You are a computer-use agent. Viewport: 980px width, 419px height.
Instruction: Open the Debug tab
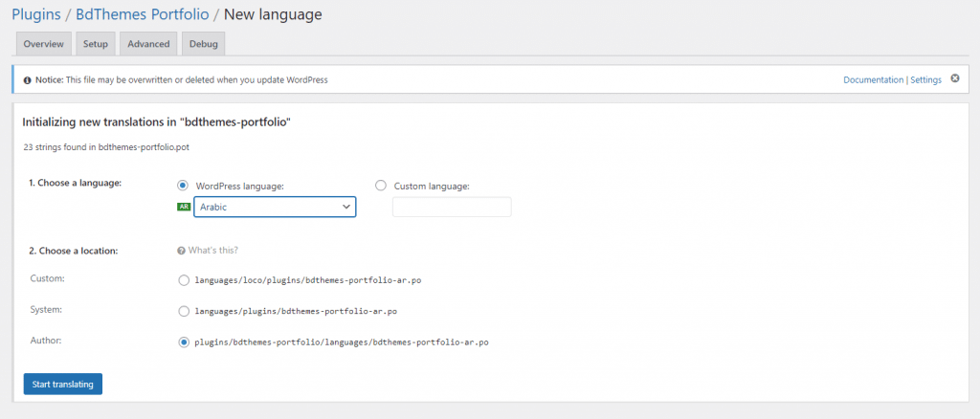[204, 44]
